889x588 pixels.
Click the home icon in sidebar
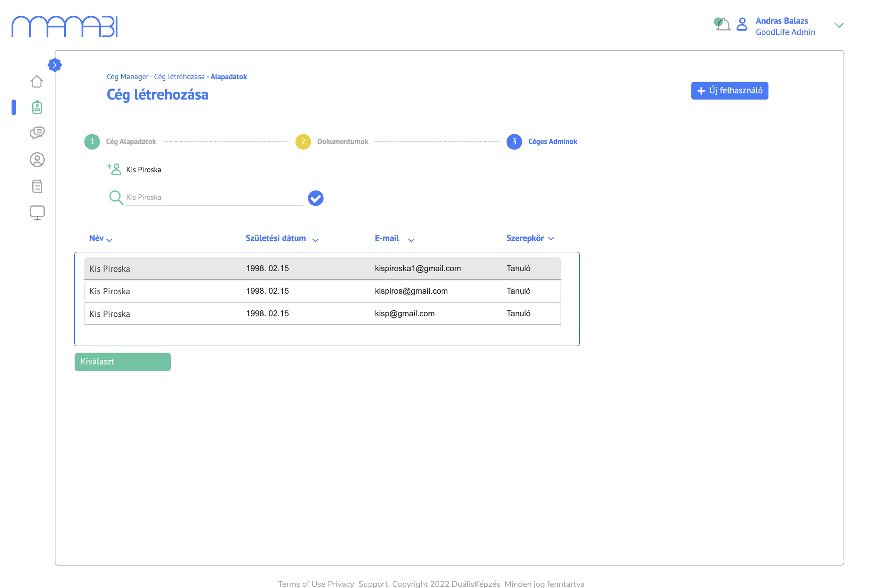click(x=37, y=81)
